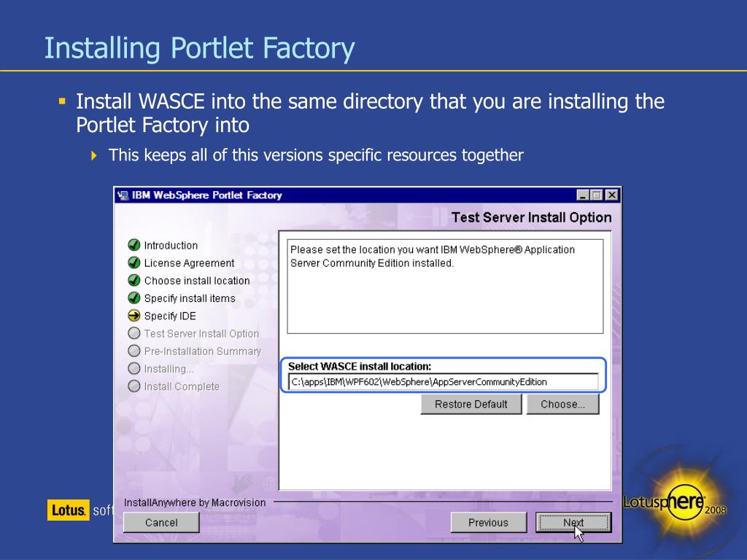Open the Choose... location browser
Viewport: 747px width, 560px height.
click(562, 404)
